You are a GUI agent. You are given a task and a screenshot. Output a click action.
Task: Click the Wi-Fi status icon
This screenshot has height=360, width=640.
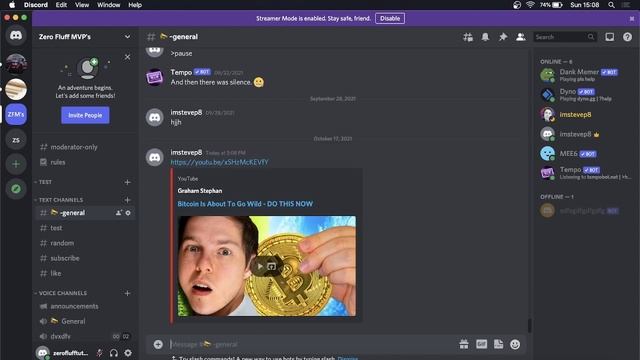530,5
